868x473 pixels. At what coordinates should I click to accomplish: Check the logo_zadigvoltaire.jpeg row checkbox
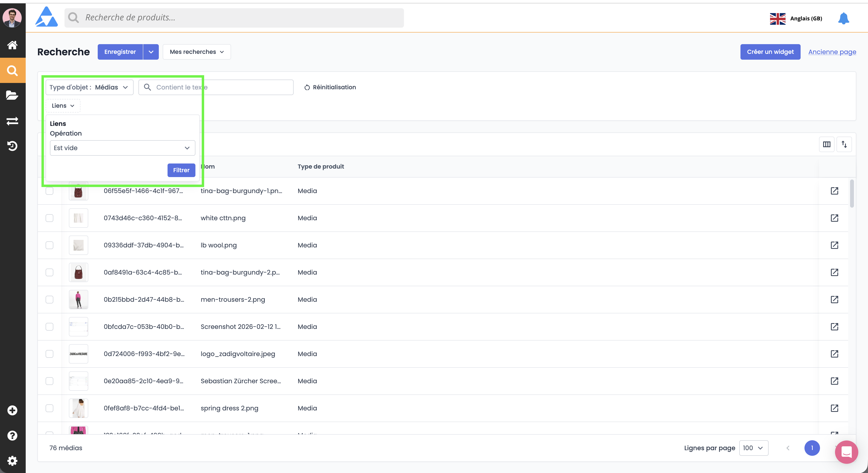point(49,354)
